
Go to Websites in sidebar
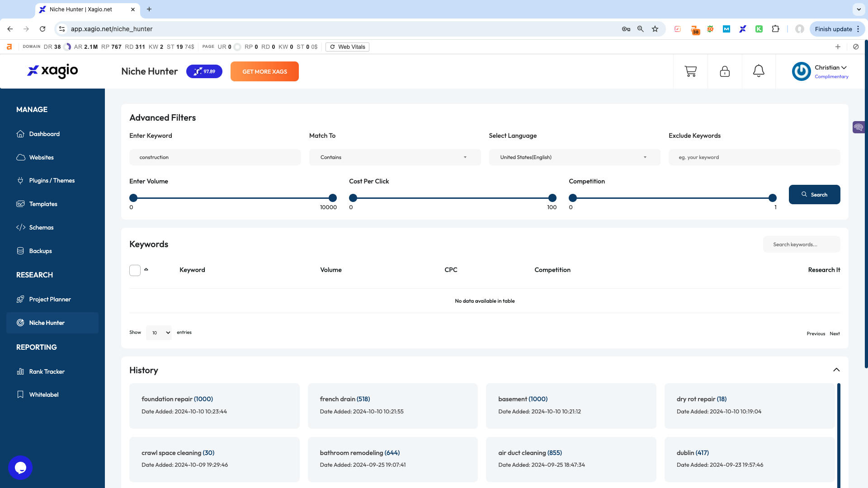pos(41,157)
